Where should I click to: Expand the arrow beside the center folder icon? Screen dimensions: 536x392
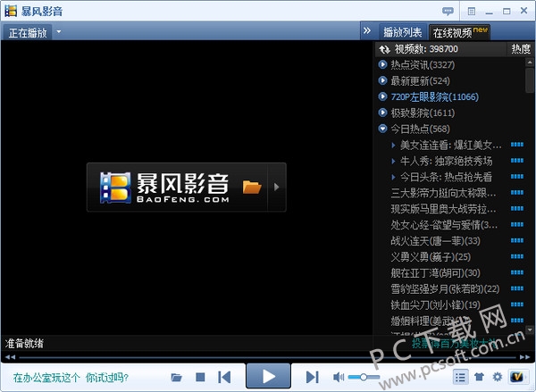tap(277, 187)
